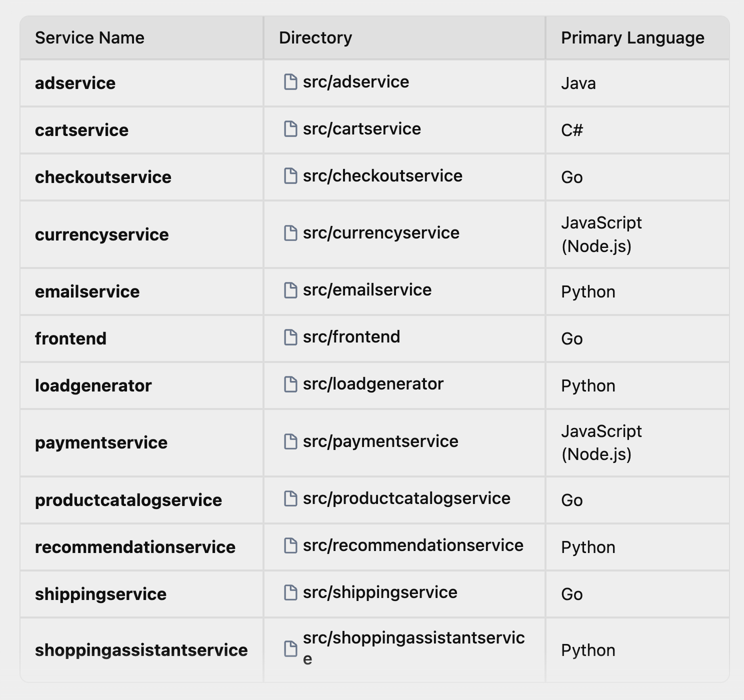
Task: Click the Java language cell for adservice
Action: coord(637,83)
